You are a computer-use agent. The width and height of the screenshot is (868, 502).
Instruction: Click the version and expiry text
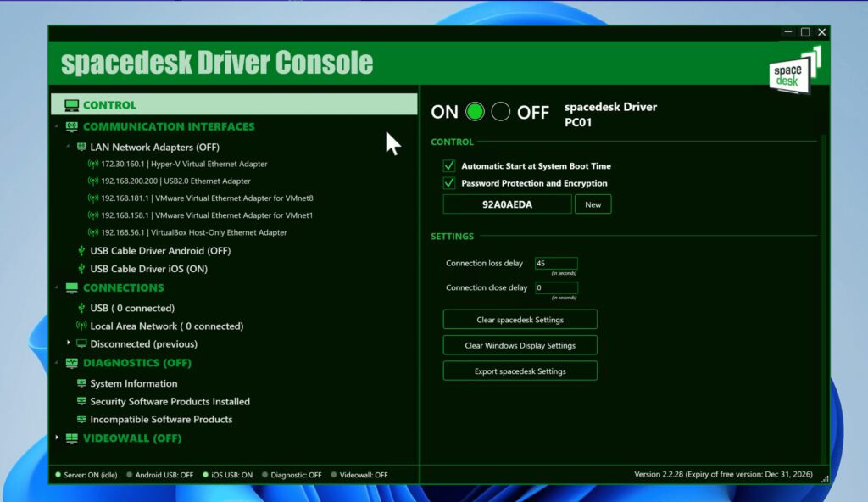(x=723, y=474)
